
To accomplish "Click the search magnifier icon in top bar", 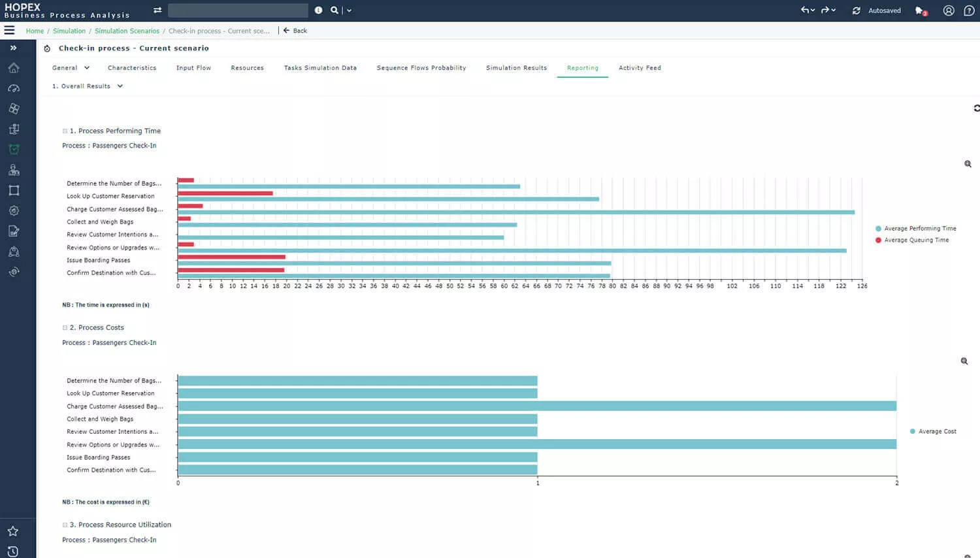I will 335,10.
